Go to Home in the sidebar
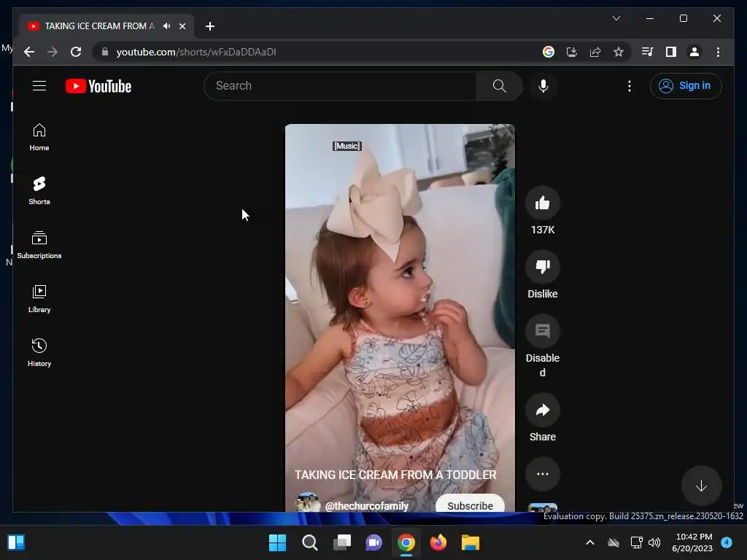This screenshot has width=747, height=560. [39, 137]
